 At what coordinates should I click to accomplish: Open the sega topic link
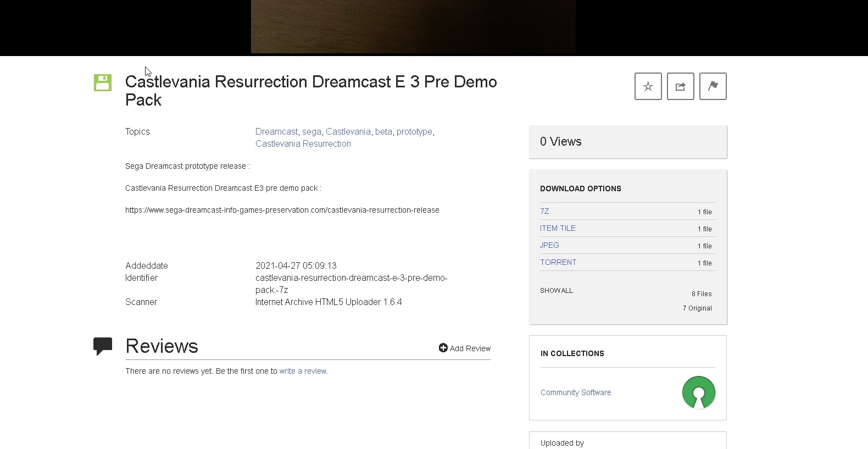pyautogui.click(x=311, y=131)
